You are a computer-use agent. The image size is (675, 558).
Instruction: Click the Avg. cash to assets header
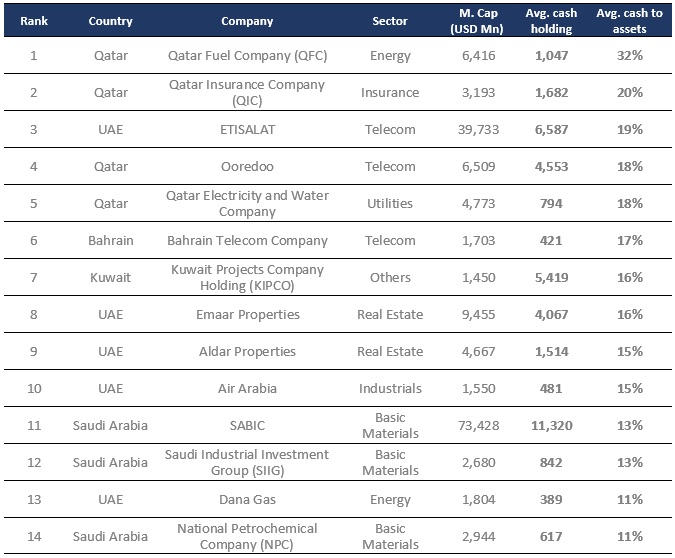coord(630,21)
